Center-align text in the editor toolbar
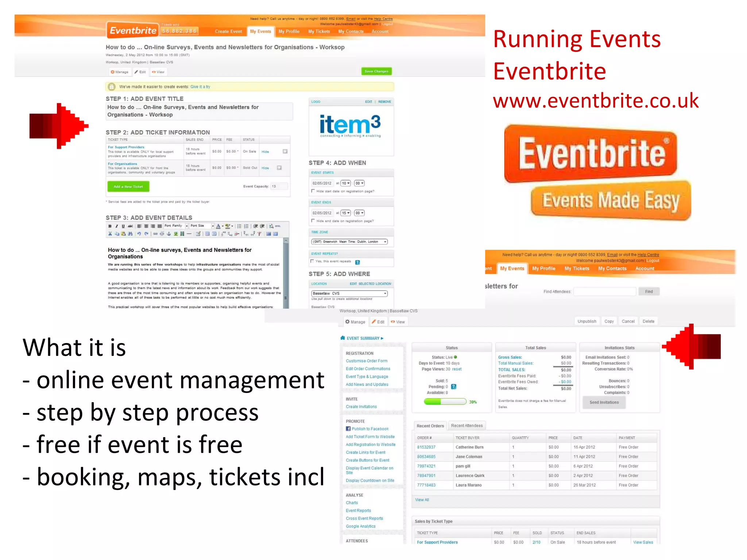The height and width of the screenshot is (560, 747). pos(146,226)
